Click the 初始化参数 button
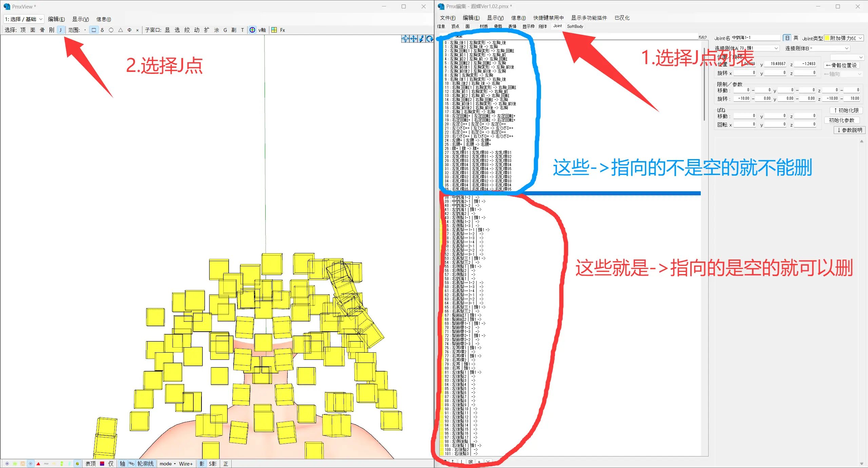868x468 pixels. point(842,120)
